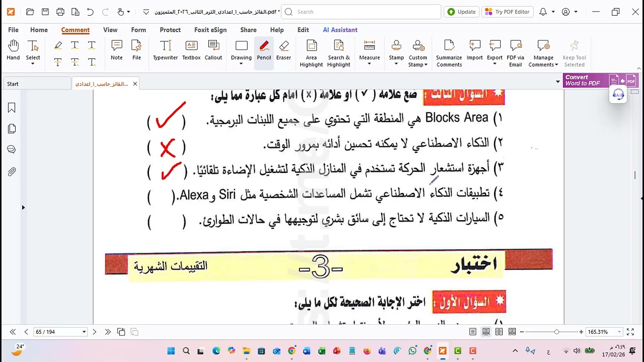Viewport: 644px width, 362px height.
Task: Open the Stamp dropdown
Action: point(396,64)
